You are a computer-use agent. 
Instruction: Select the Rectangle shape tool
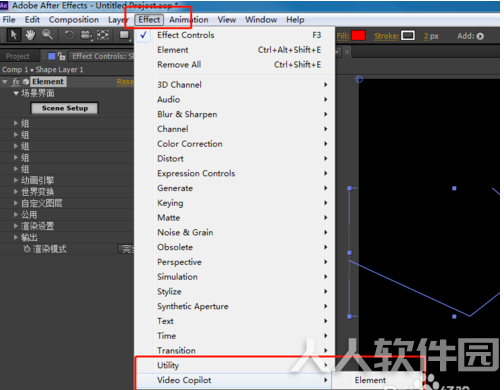(124, 35)
